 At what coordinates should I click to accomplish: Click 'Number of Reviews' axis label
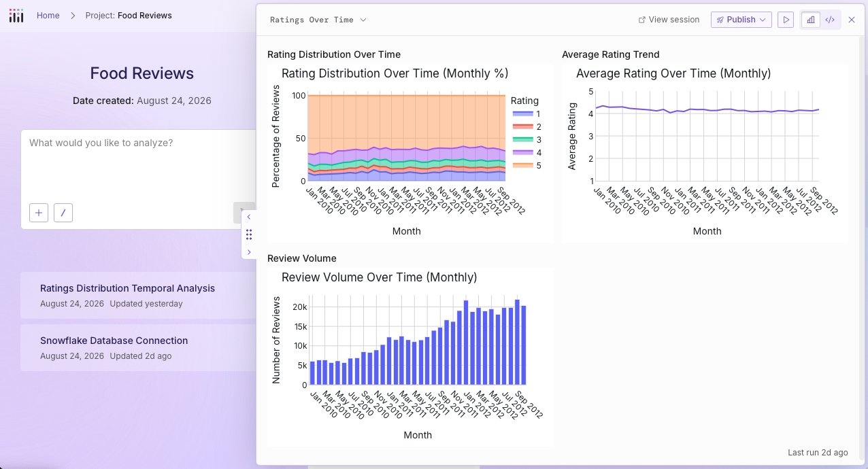(276, 340)
